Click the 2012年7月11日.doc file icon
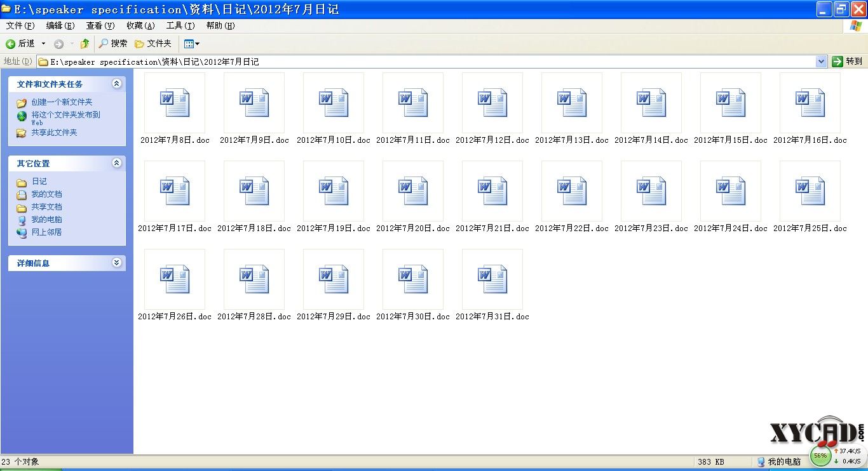This screenshot has height=471, width=868. coord(413,103)
